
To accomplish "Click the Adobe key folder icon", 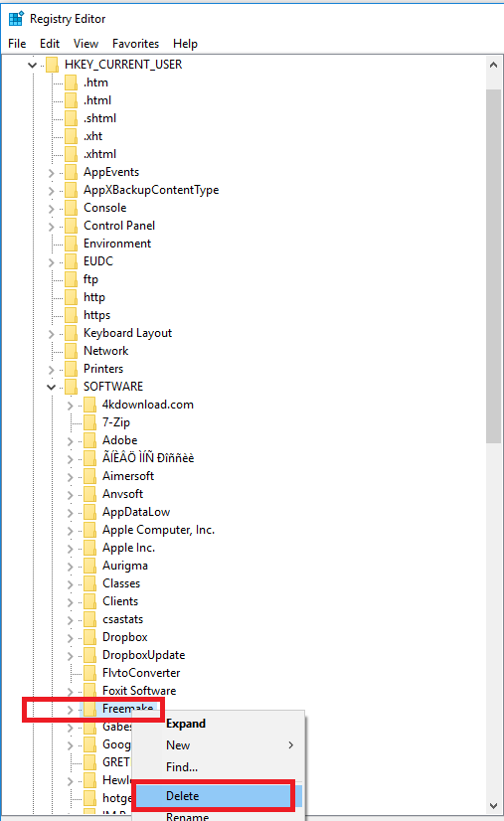I will (89, 440).
